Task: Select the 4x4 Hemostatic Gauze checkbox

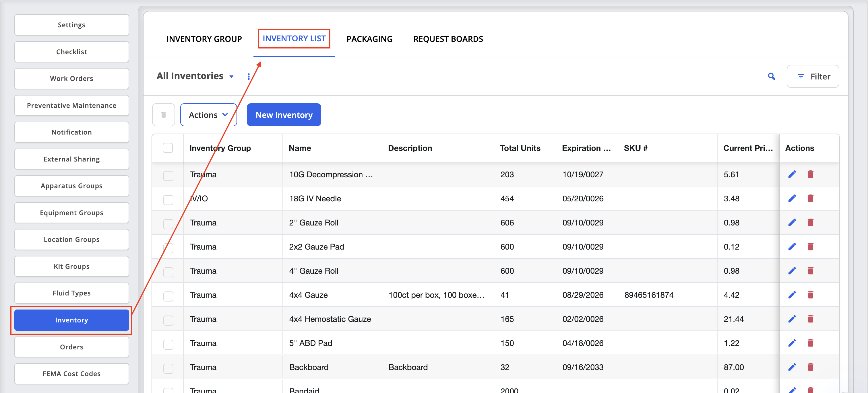Action: [x=168, y=320]
